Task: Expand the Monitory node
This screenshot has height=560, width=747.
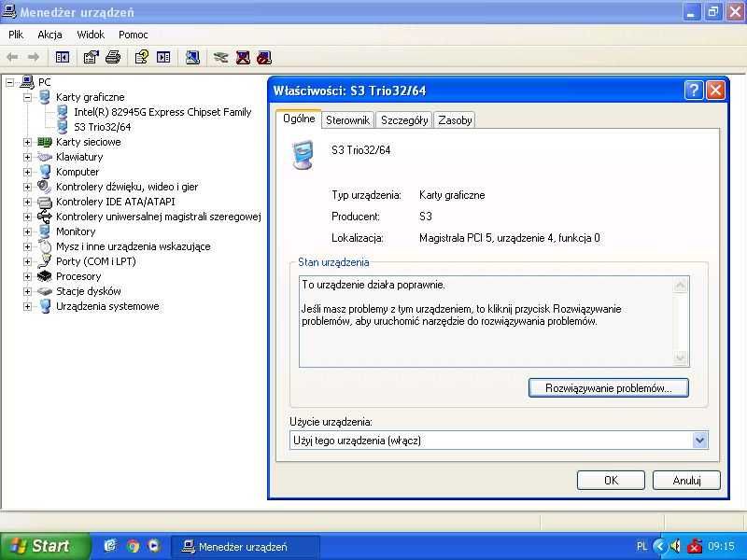Action: 28,231
